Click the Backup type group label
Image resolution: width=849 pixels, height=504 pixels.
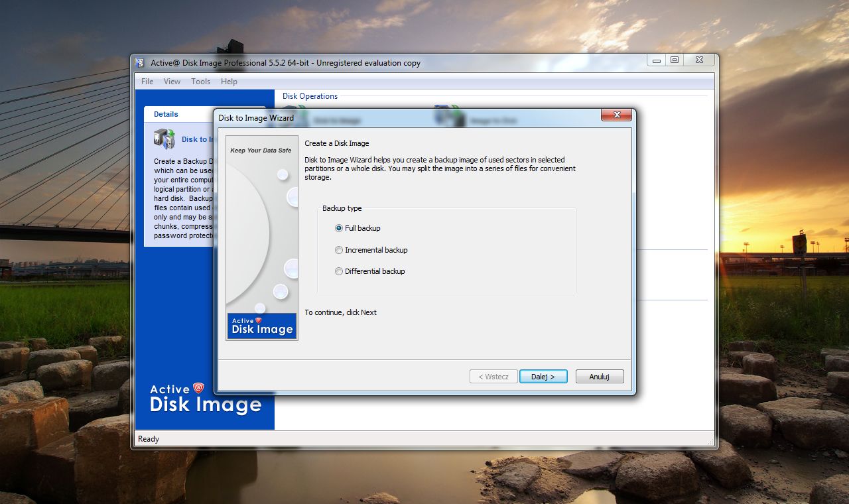pyautogui.click(x=342, y=208)
